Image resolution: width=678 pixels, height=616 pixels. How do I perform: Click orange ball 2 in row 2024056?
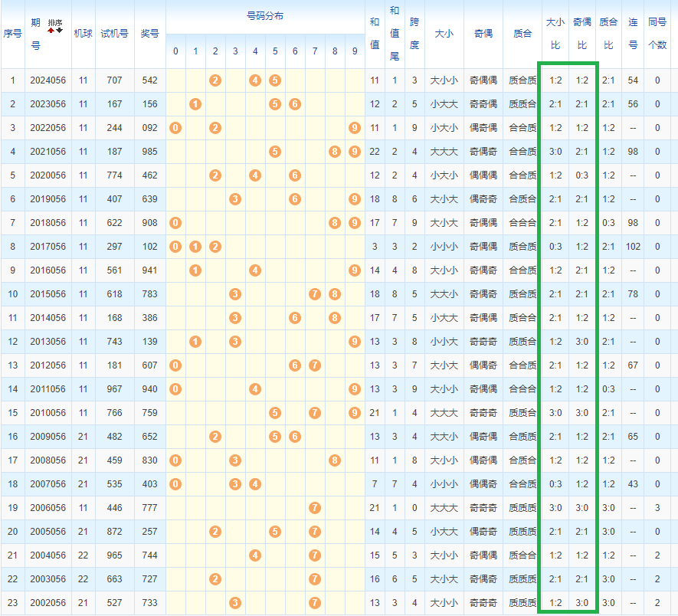click(x=215, y=80)
